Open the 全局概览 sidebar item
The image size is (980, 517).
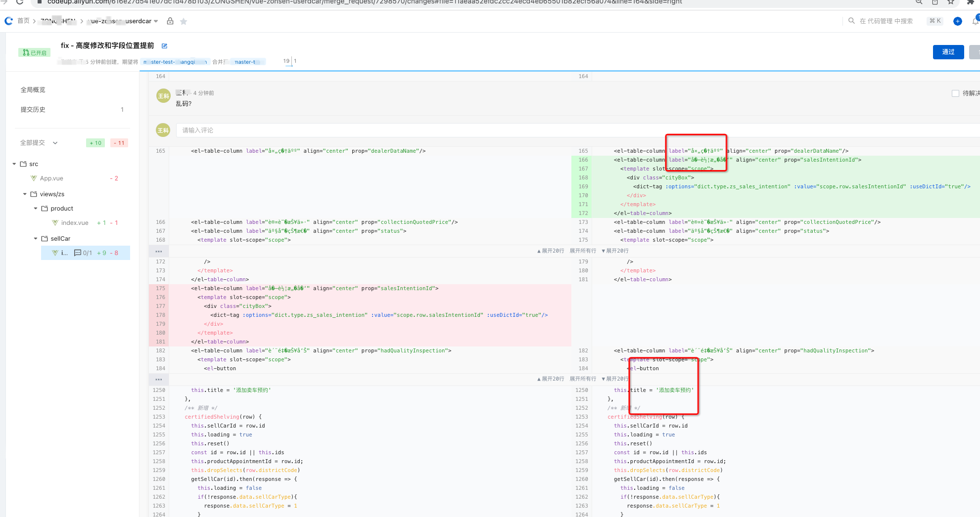point(33,90)
